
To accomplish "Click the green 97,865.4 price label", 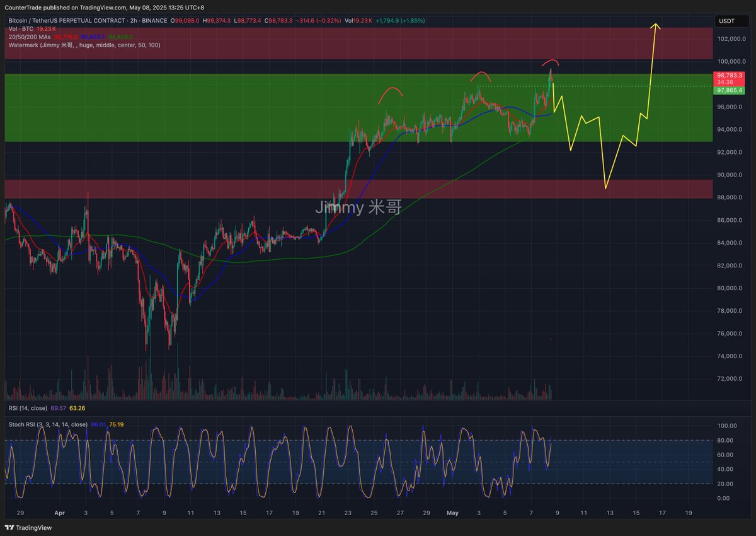I will [x=729, y=91].
